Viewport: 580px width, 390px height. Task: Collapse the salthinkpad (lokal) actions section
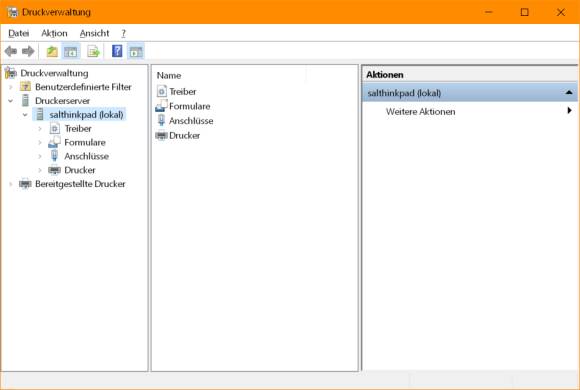tap(569, 93)
